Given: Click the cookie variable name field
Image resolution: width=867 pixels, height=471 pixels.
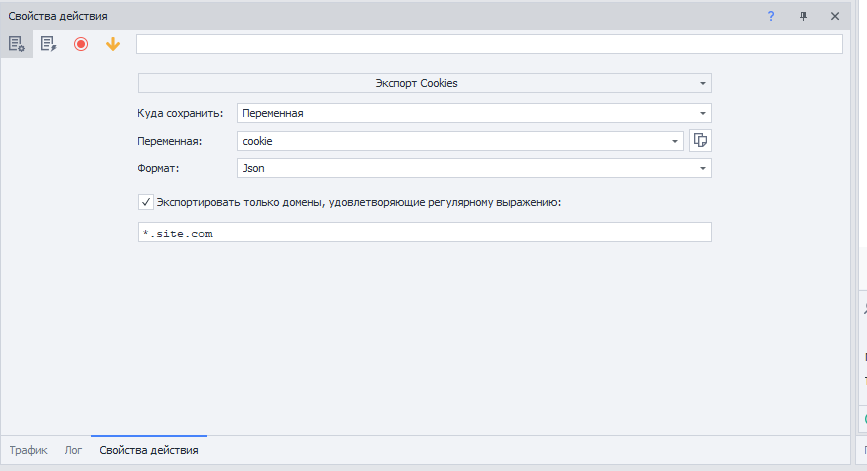Looking at the screenshot, I should 450,141.
